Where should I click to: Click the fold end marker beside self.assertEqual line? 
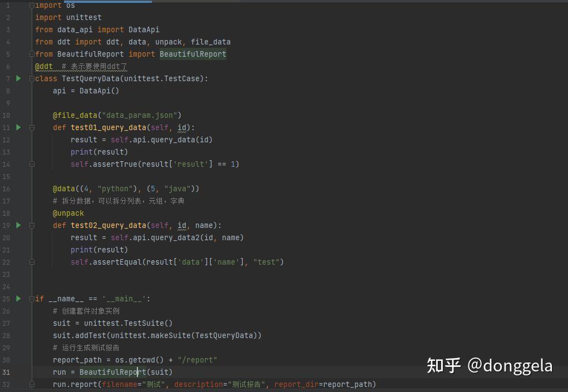pos(32,262)
